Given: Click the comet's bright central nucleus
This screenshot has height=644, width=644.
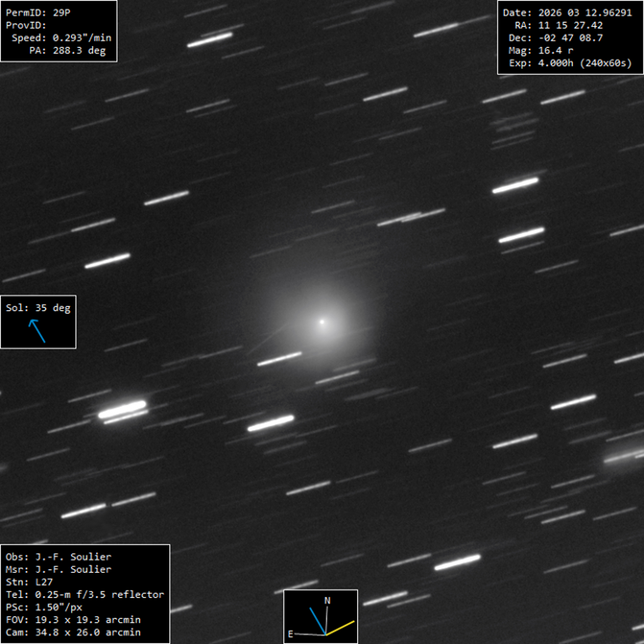Looking at the screenshot, I should click(322, 321).
